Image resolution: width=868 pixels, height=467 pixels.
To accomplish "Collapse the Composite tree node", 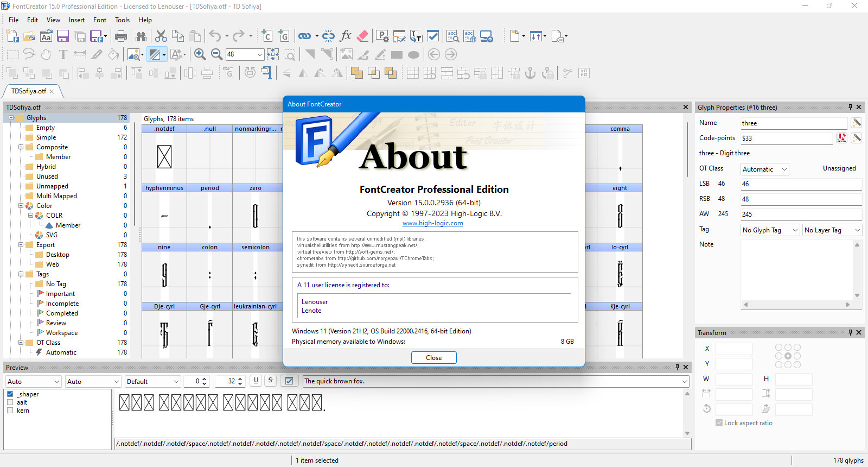I will tap(21, 147).
